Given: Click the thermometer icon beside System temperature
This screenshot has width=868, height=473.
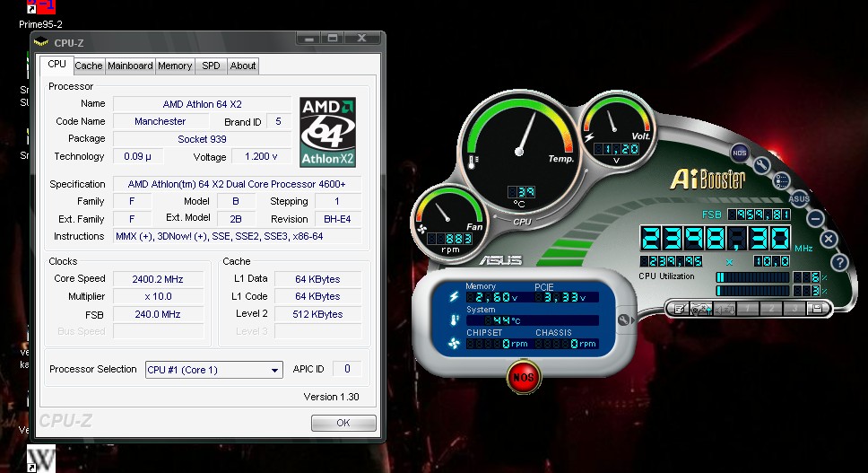Looking at the screenshot, I should point(454,320).
